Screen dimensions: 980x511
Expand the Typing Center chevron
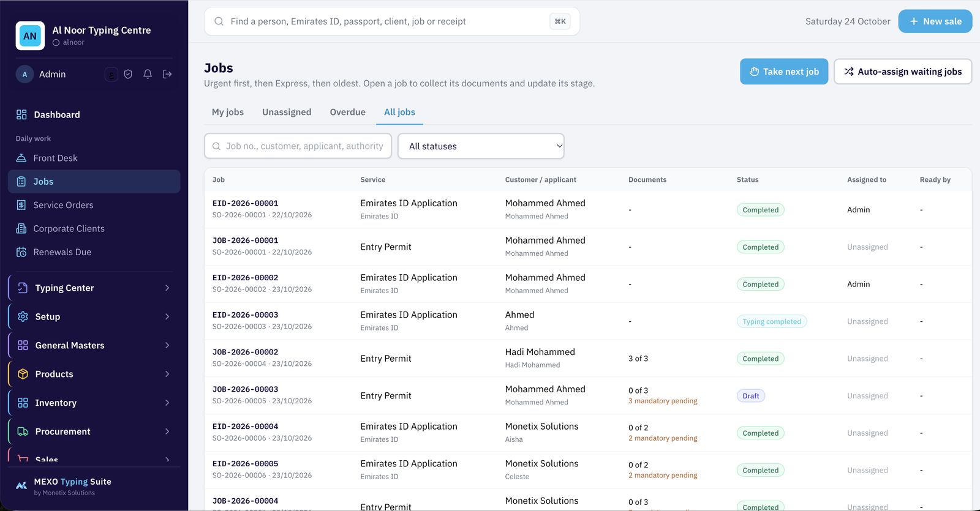click(167, 288)
